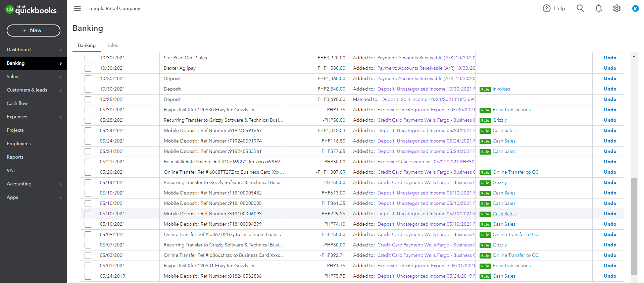This screenshot has height=283, width=644.
Task: Undo the 05/07/2021 Grizzly recurring transfer
Action: click(610, 245)
